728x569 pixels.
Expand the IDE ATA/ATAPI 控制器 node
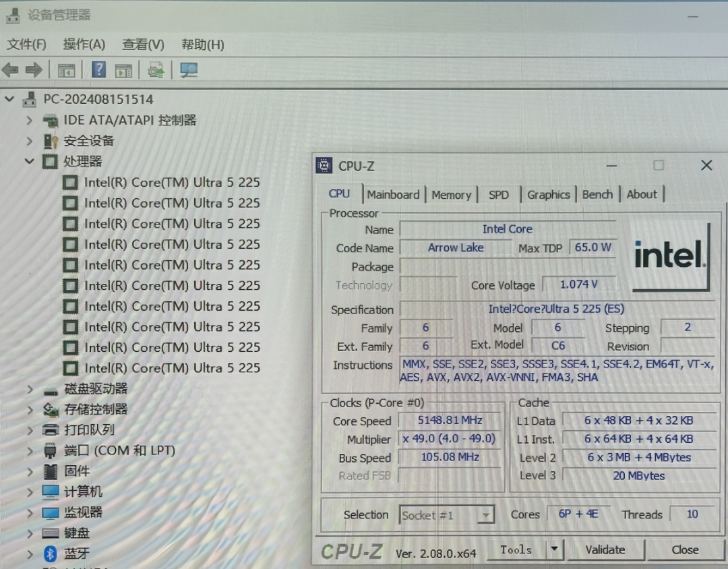tap(29, 120)
